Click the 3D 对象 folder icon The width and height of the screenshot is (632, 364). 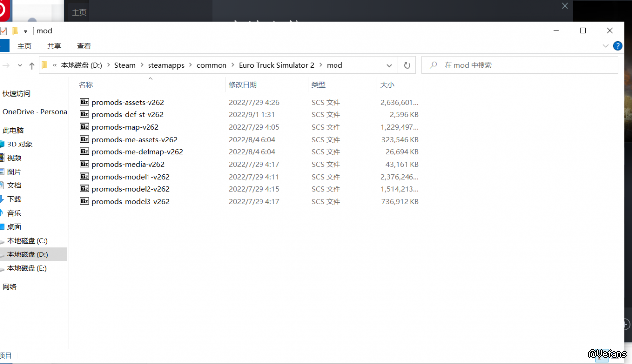[2, 144]
